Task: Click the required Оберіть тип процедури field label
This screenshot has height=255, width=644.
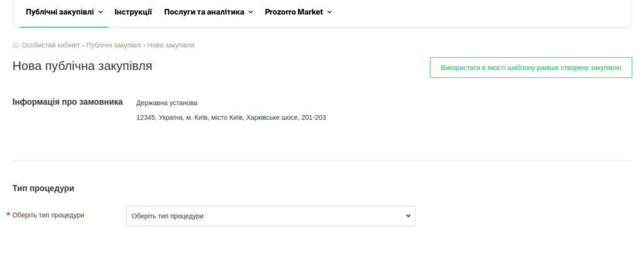Action: [x=48, y=215]
